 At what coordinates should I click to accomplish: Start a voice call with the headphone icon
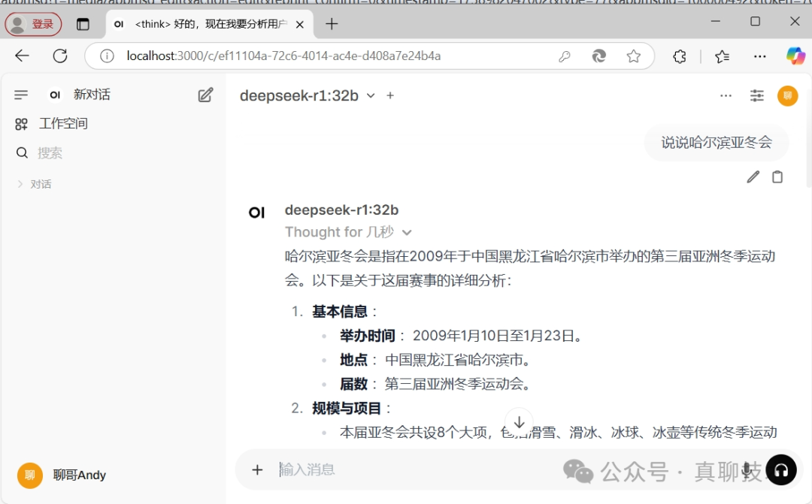(781, 469)
